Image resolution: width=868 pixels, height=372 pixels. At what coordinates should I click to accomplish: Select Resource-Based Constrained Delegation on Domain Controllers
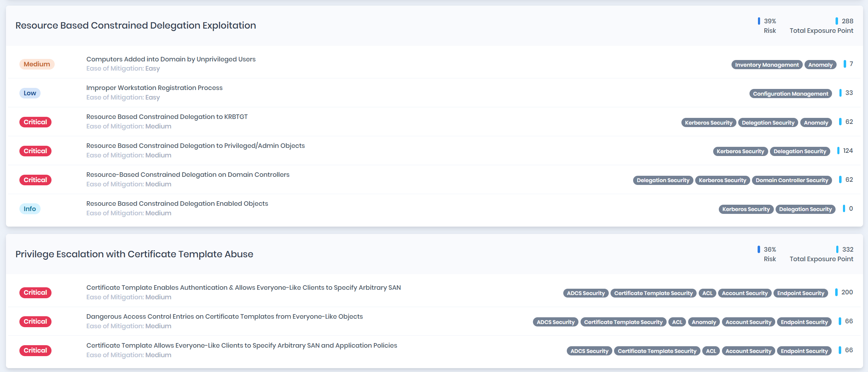(x=188, y=175)
